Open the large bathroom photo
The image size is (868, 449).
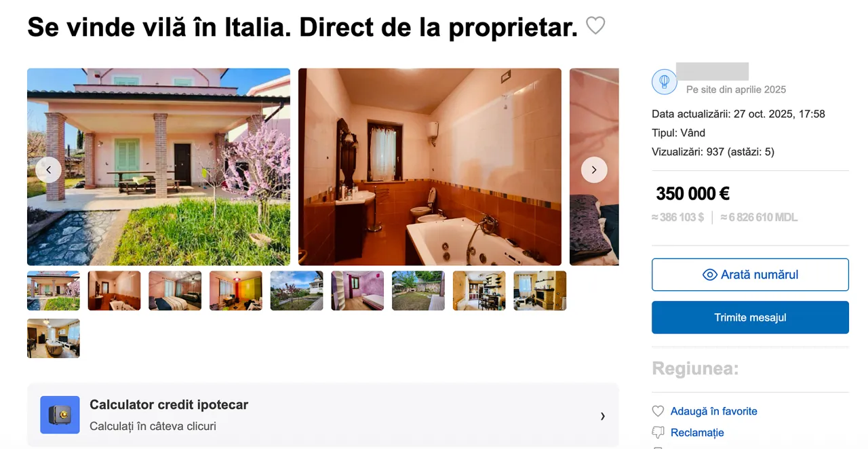tap(430, 167)
